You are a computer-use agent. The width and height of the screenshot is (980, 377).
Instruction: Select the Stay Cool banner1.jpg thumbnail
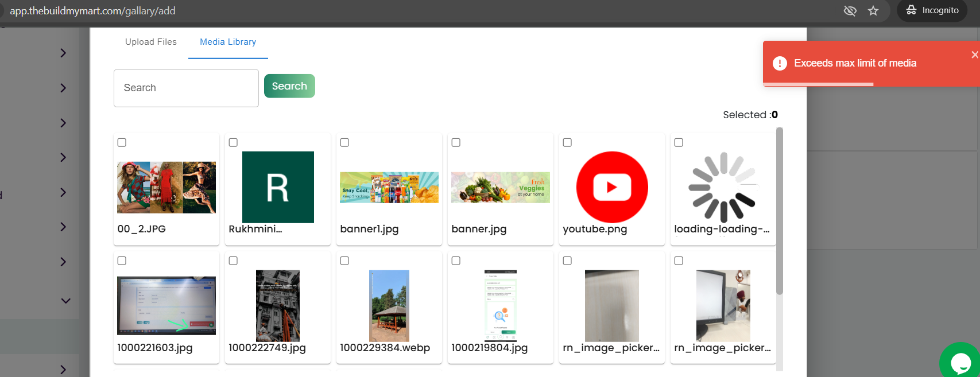[389, 187]
